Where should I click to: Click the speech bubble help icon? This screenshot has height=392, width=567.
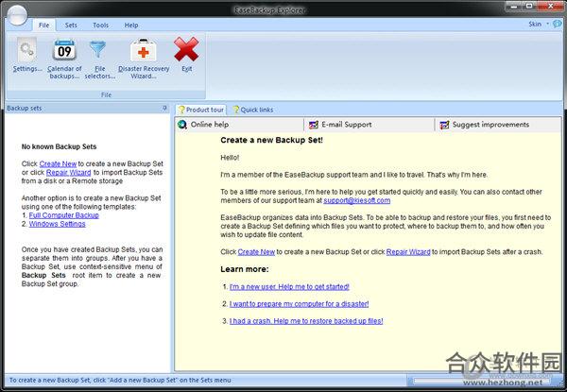pos(558,24)
